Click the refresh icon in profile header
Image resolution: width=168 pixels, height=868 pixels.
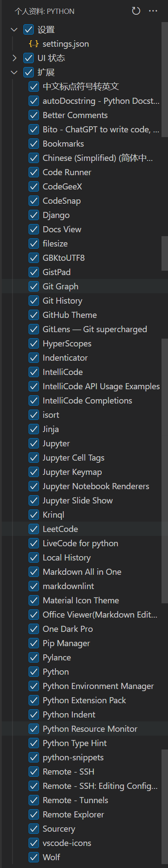point(136,11)
